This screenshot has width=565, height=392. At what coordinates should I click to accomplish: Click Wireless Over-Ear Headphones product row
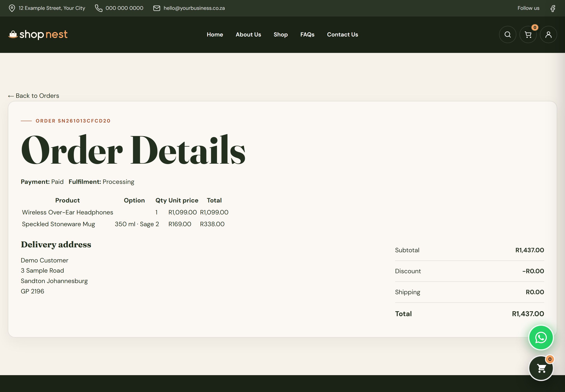(125, 212)
